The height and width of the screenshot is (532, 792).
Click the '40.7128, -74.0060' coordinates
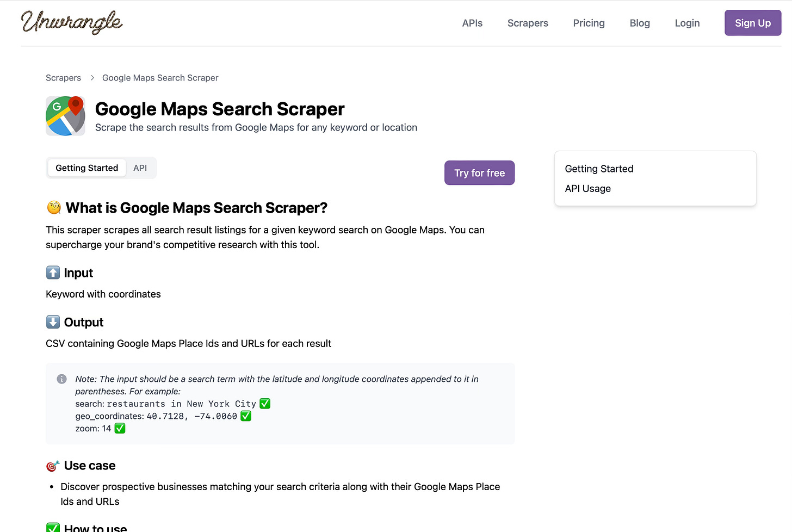point(192,416)
